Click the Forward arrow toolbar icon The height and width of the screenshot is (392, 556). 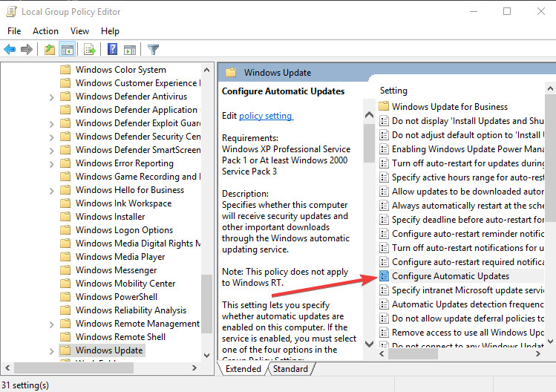[x=27, y=49]
